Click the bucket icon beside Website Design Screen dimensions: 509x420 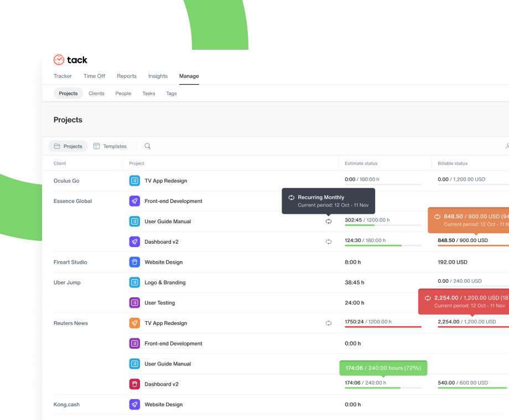coord(133,262)
